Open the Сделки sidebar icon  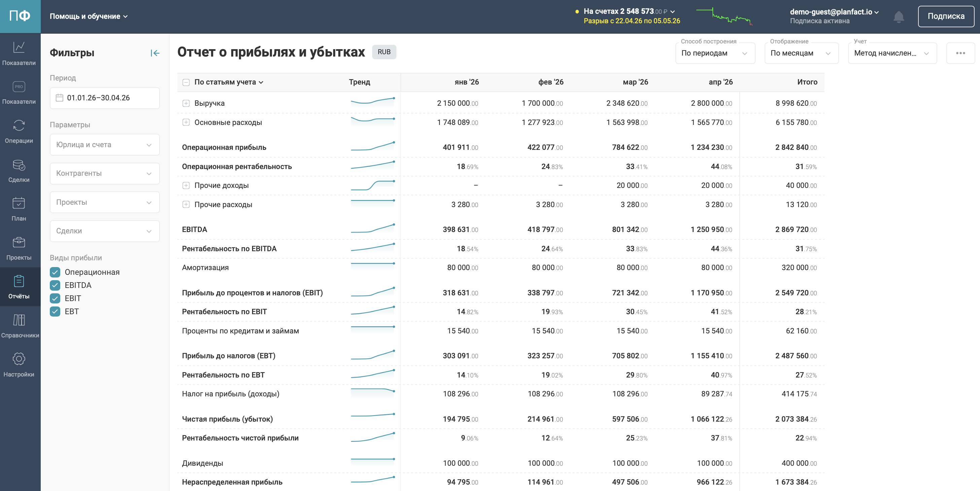tap(19, 170)
